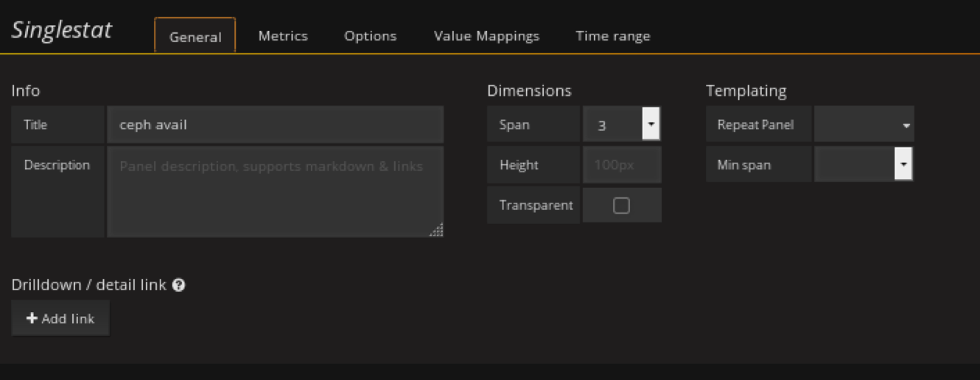This screenshot has height=380, width=980.
Task: Click the plus icon on Add link
Action: coord(32,318)
